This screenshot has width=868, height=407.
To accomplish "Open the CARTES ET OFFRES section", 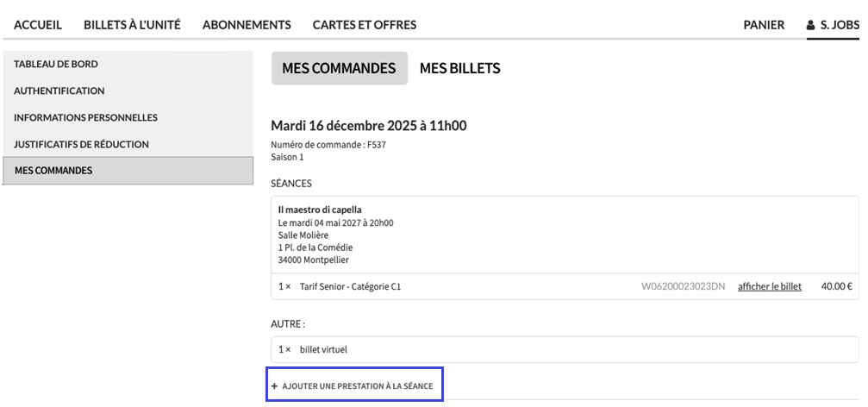I will [x=364, y=25].
